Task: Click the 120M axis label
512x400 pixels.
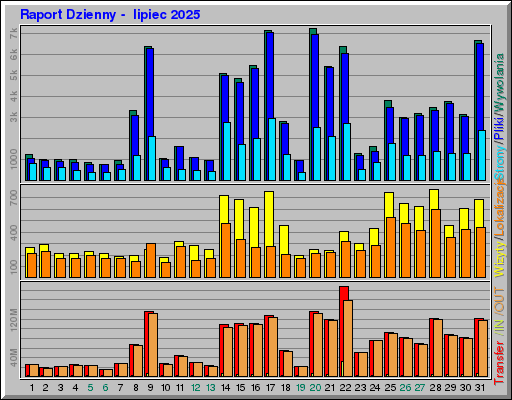Action: [x=14, y=320]
